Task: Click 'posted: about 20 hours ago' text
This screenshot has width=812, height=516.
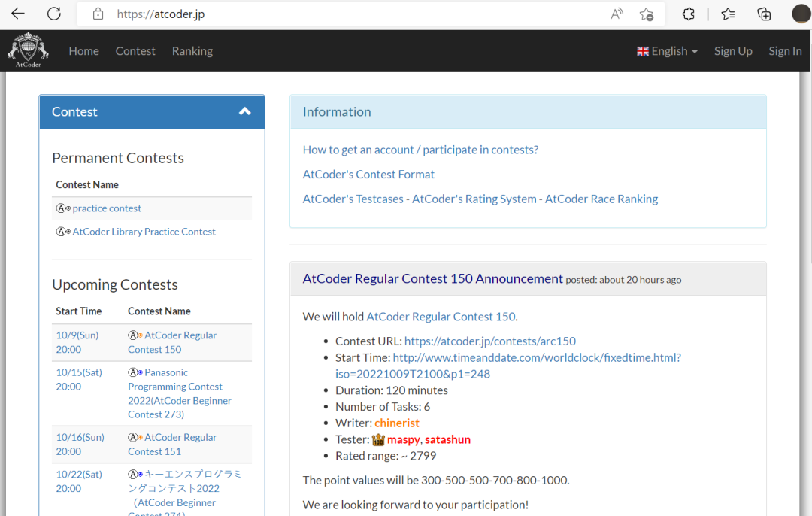Action: 623,280
